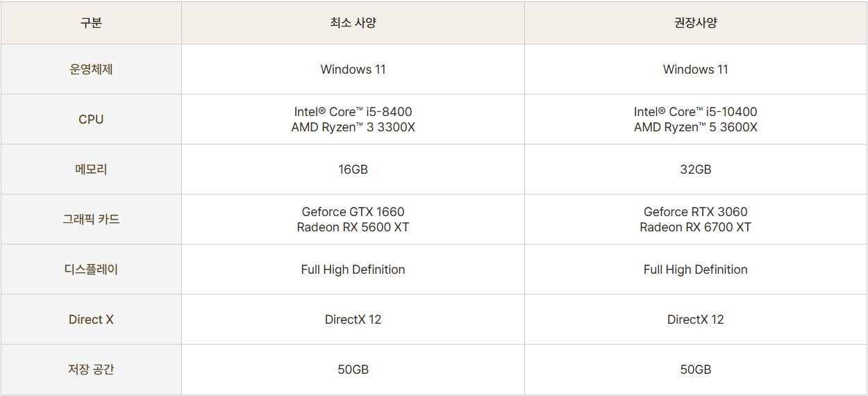Click the Radeon RX 6700 XT text
This screenshot has height=396, width=868.
696,227
